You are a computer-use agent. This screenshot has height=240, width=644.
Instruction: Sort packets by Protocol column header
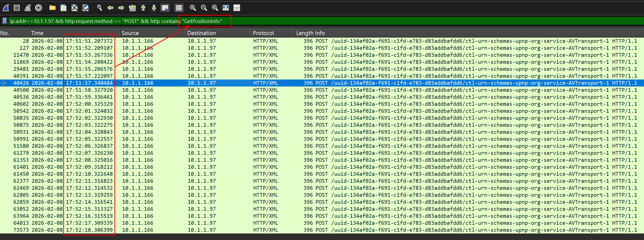pos(263,33)
